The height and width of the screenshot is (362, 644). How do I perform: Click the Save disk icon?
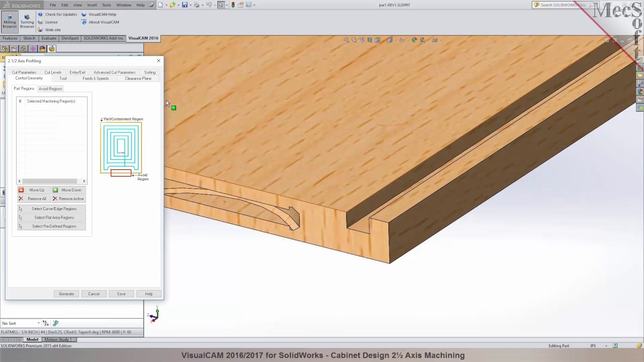pyautogui.click(x=185, y=5)
